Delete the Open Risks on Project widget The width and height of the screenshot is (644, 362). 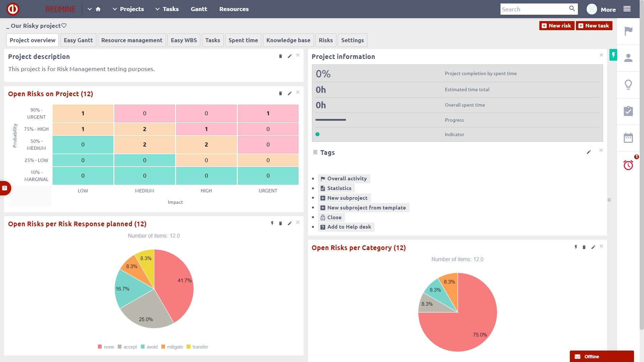coord(280,94)
